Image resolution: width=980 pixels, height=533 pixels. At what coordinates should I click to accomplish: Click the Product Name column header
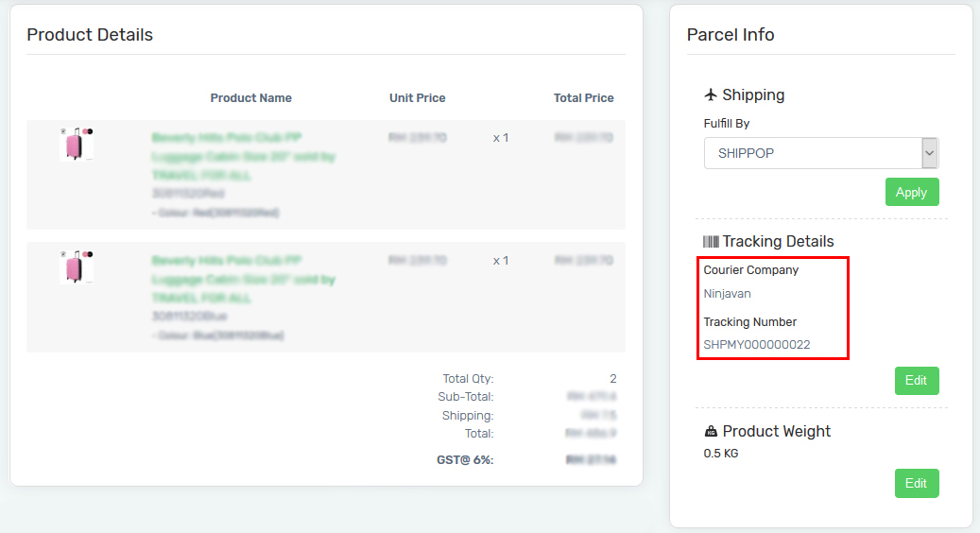coord(250,98)
